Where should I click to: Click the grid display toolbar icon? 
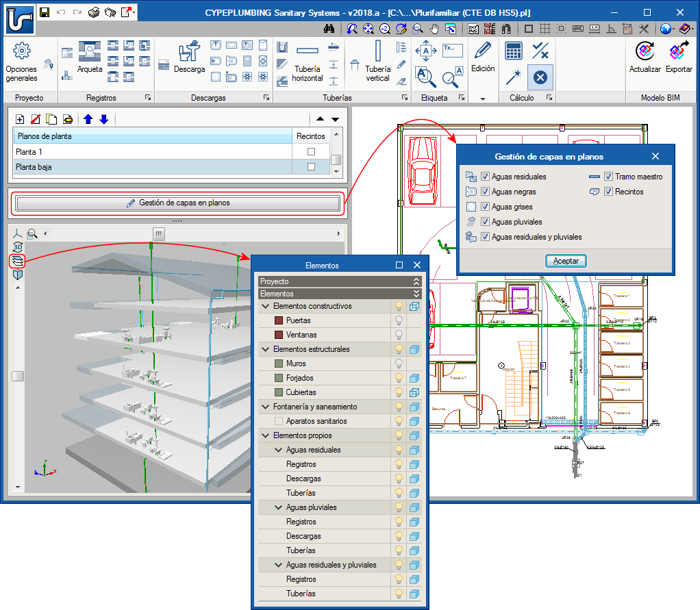pos(545,29)
